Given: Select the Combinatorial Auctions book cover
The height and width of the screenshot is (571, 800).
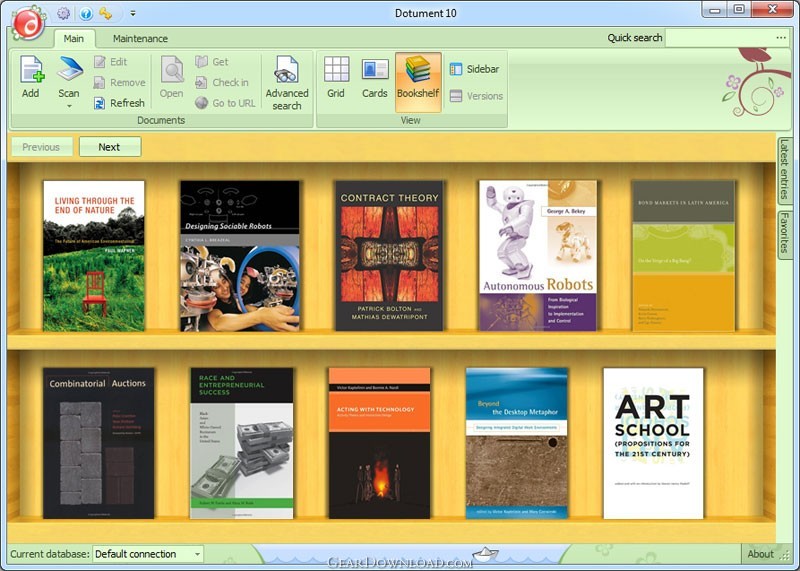Looking at the screenshot, I should pyautogui.click(x=98, y=443).
